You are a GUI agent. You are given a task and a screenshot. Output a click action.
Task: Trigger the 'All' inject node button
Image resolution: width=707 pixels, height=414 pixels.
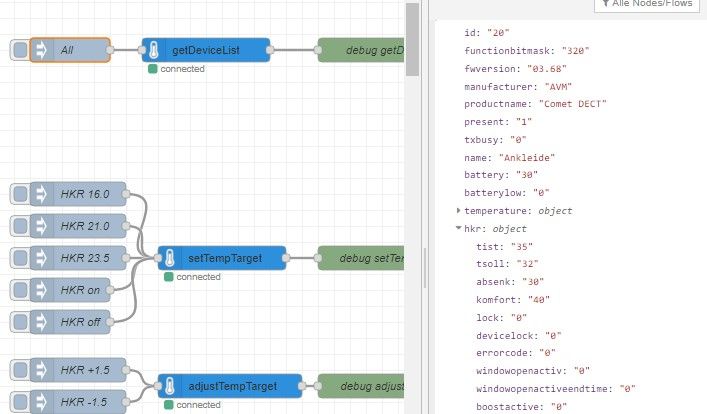tap(20, 50)
